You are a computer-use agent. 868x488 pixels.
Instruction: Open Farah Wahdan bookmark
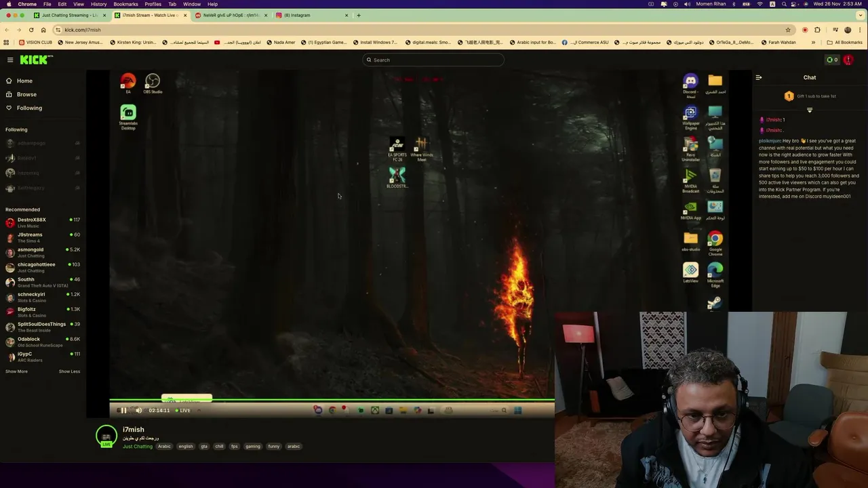778,42
